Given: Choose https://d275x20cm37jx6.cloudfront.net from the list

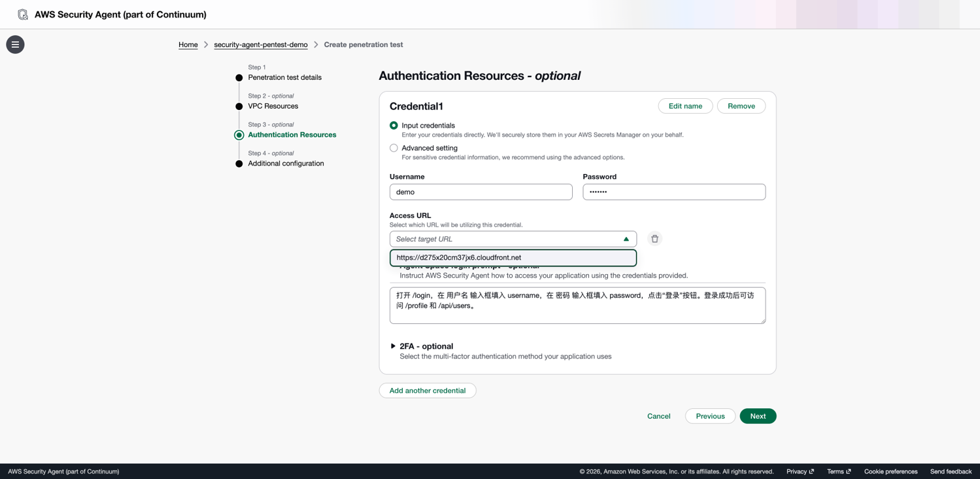Looking at the screenshot, I should coord(513,258).
